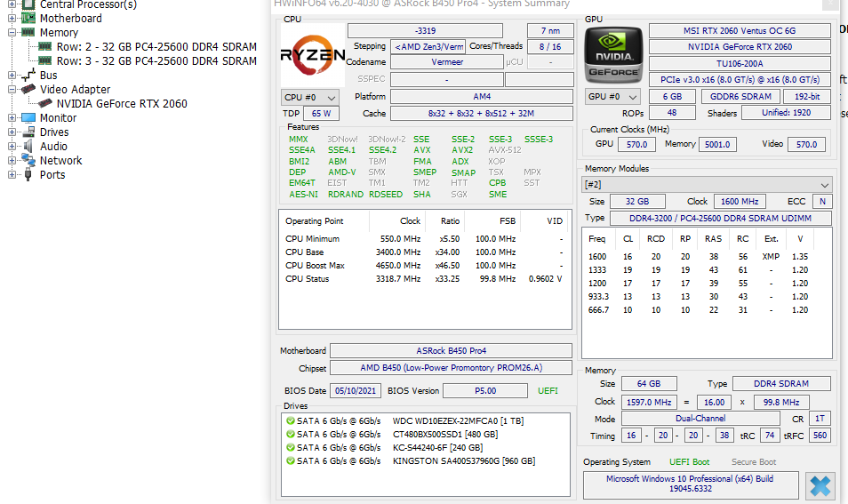
Task: Click the memory size 64 GB field
Action: click(648, 383)
